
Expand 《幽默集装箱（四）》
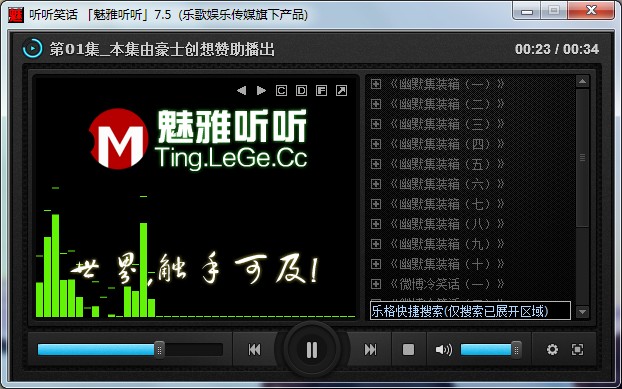pos(376,144)
